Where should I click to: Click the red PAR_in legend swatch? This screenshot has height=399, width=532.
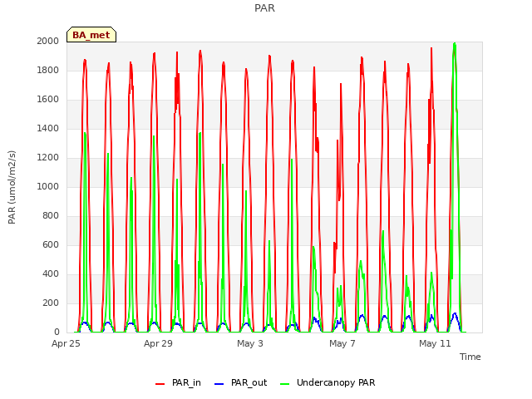pyautogui.click(x=160, y=384)
